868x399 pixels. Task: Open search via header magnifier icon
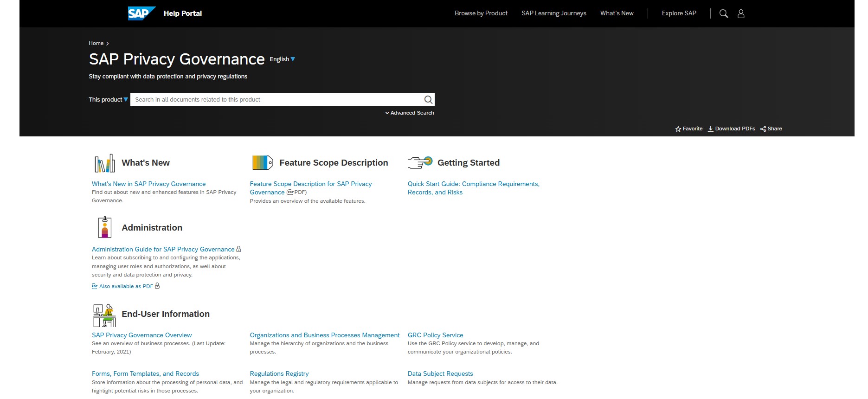[x=723, y=13]
